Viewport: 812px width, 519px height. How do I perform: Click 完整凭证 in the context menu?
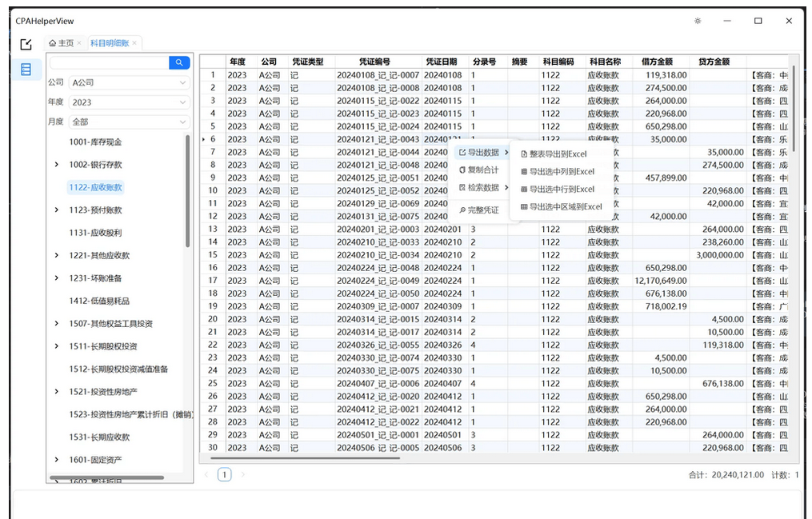coord(482,210)
